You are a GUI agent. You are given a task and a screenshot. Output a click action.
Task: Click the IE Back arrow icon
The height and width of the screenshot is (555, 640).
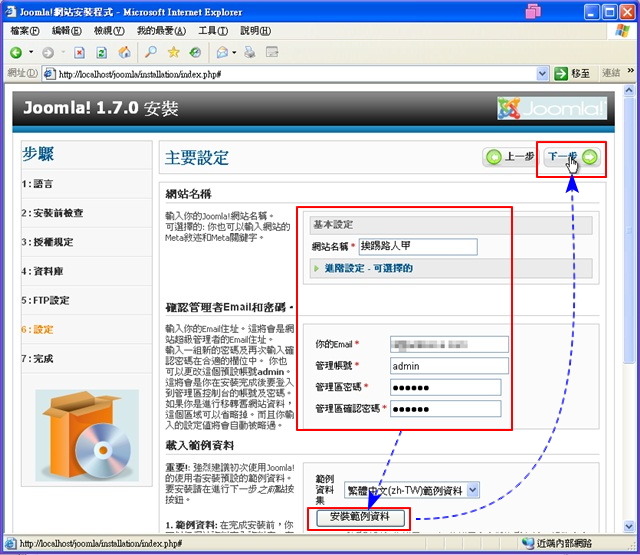tap(16, 52)
